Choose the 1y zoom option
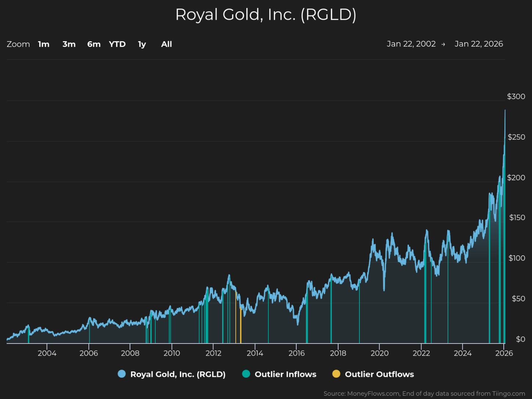 point(142,44)
